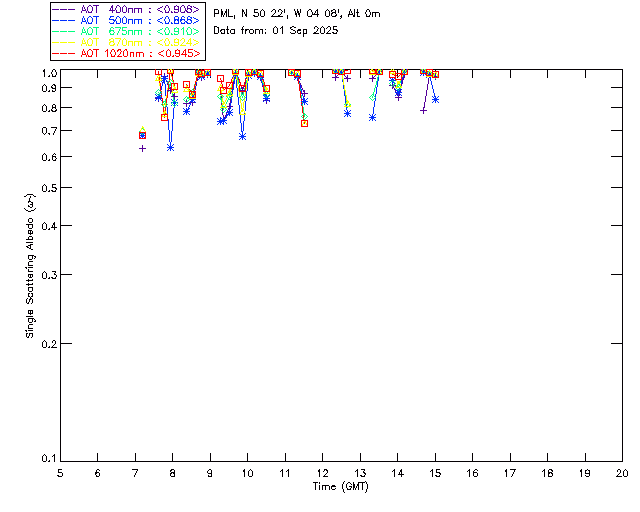Select the AOT 870nm yellow legend entry
The height and width of the screenshot is (512, 640).
click(126, 42)
